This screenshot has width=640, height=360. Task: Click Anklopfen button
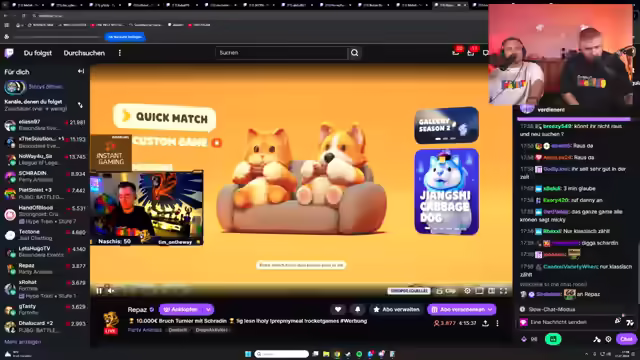click(181, 309)
